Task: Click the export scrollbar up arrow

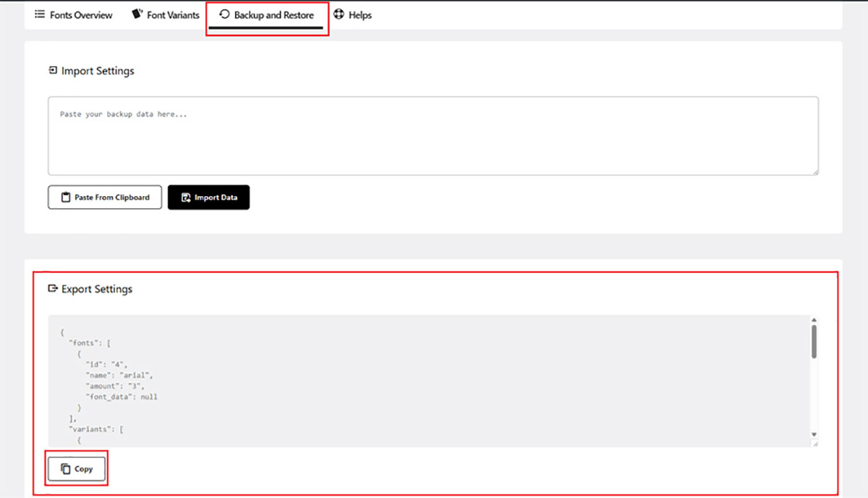Action: pyautogui.click(x=814, y=320)
